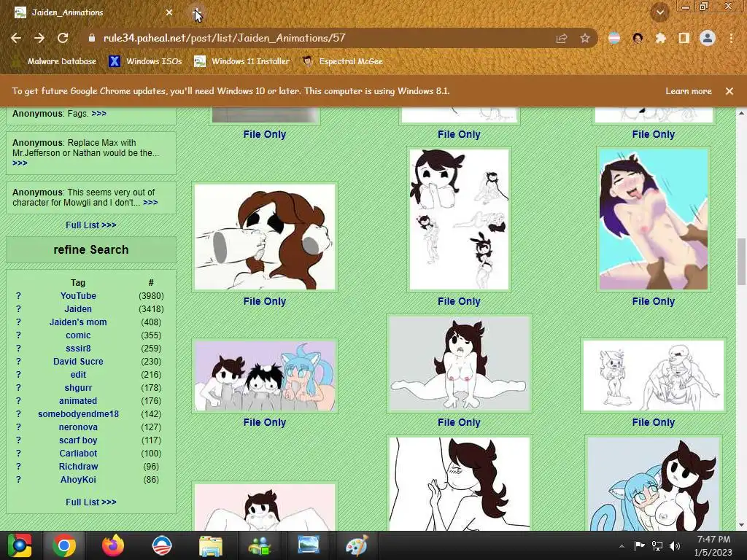Click the address bar URL
Image resolution: width=747 pixels, height=560 pixels.
point(224,38)
